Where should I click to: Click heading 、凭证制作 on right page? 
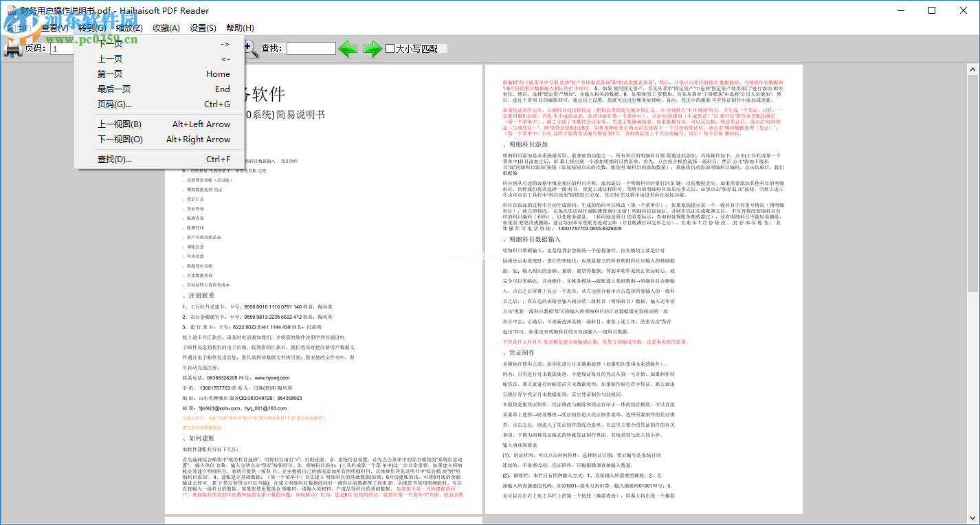click(518, 353)
